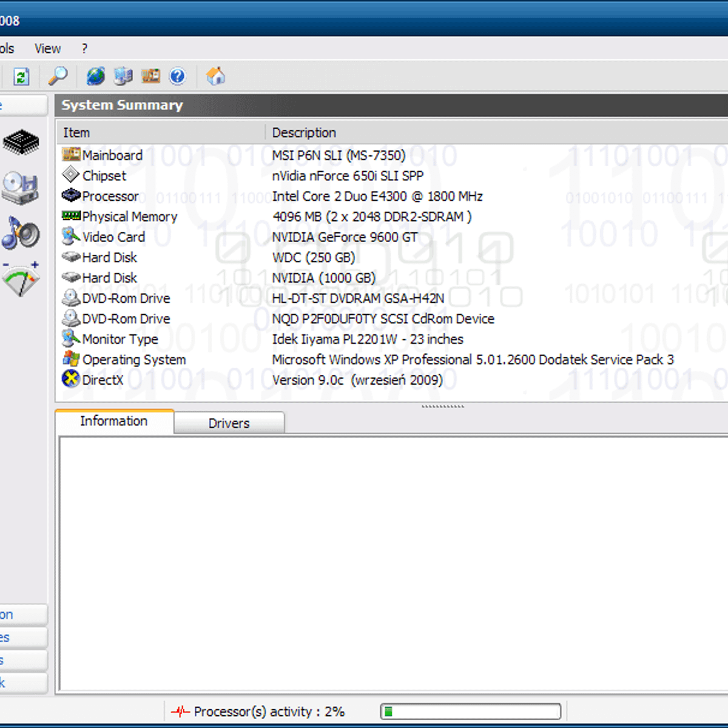
Task: Click the Description column header
Action: (x=303, y=132)
